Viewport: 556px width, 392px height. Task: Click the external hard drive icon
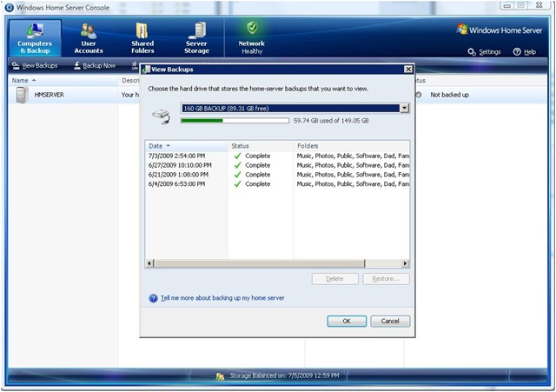tap(162, 116)
